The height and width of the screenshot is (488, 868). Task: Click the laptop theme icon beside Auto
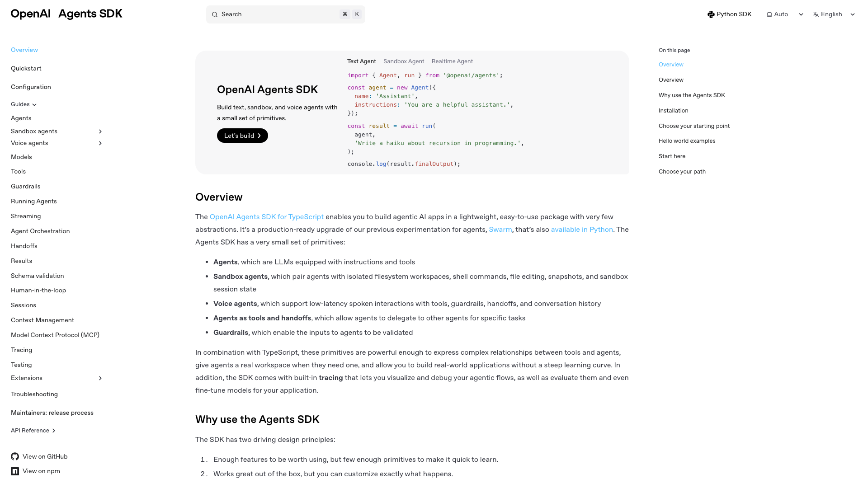click(x=769, y=14)
